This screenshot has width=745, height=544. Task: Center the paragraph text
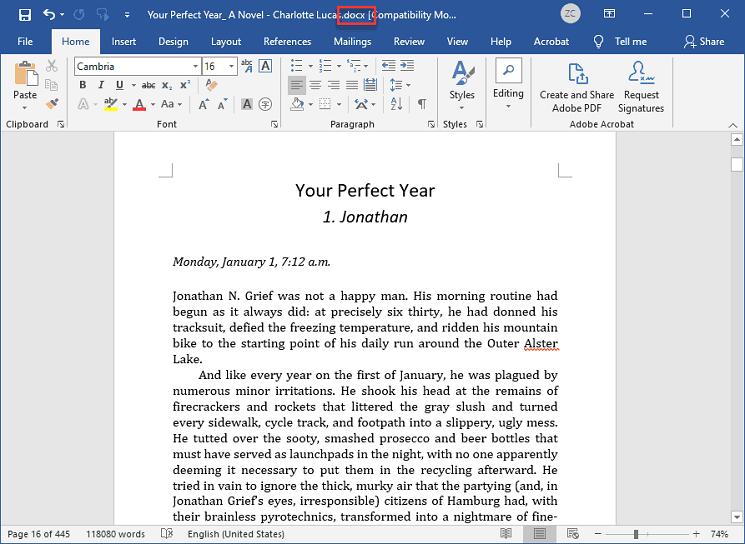pos(315,85)
